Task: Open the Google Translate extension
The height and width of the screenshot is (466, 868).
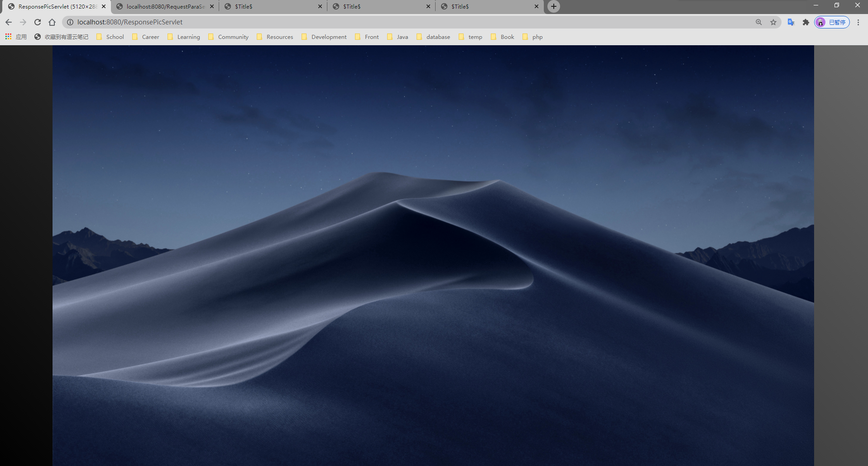Action: [x=791, y=22]
